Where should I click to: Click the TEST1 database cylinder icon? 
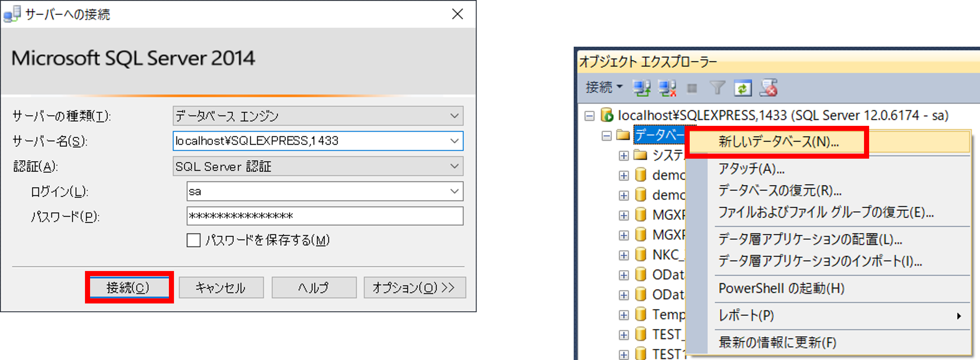[642, 353]
